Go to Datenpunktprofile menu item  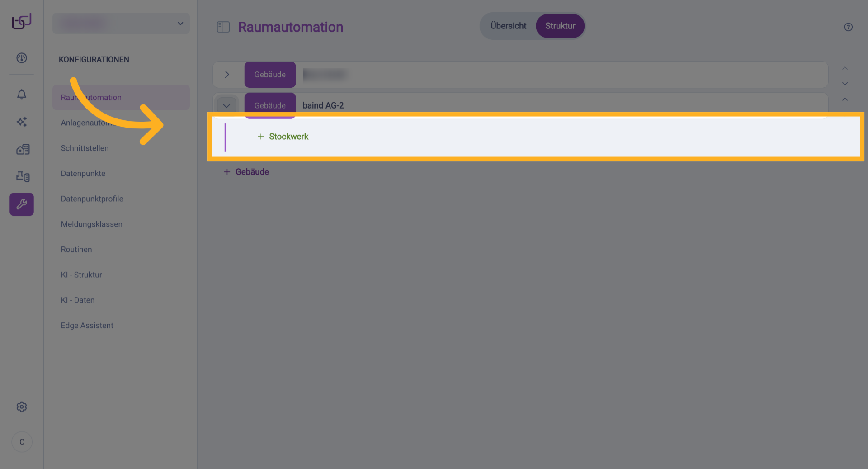[x=92, y=199]
